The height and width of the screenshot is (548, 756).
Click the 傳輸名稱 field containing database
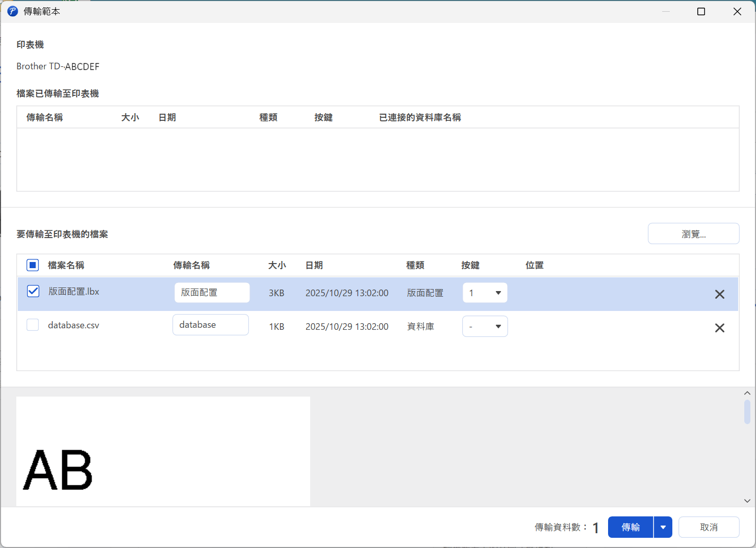210,325
